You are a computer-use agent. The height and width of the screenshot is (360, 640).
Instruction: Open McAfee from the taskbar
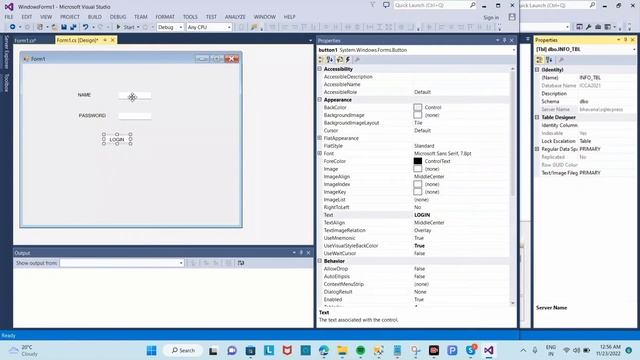tap(287, 350)
